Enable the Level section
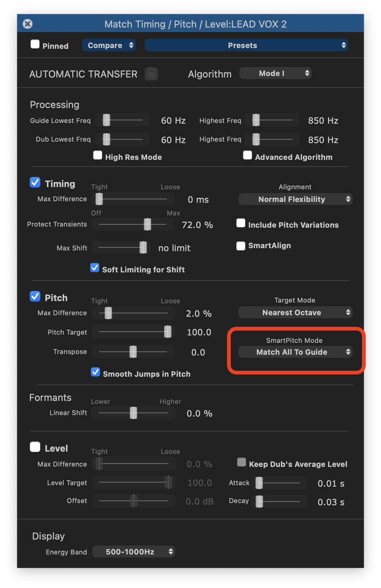 35,446
